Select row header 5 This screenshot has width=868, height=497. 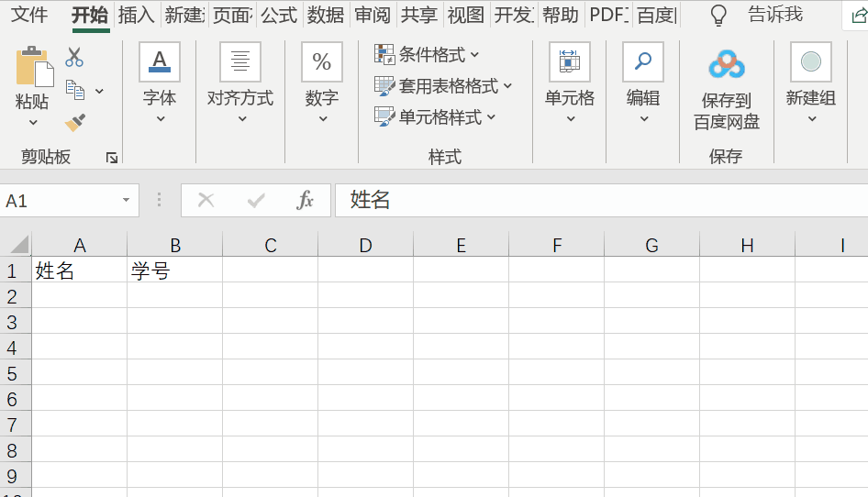click(16, 373)
